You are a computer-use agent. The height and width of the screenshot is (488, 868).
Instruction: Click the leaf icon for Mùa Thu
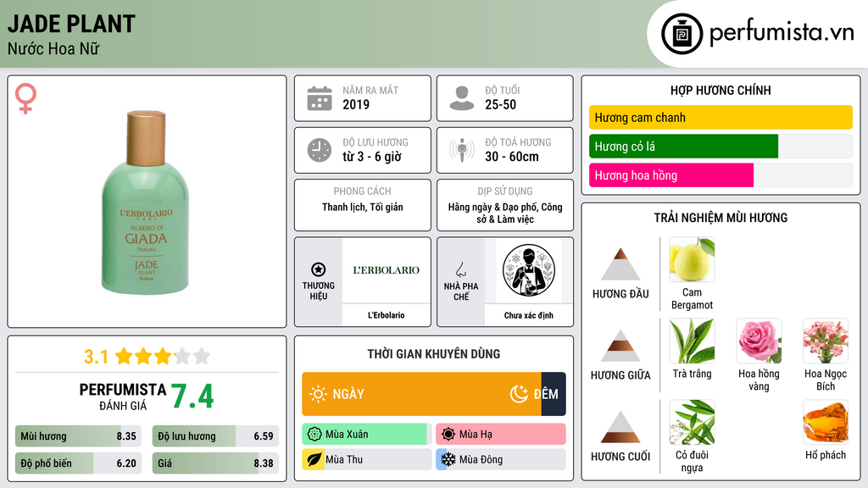[x=314, y=459]
